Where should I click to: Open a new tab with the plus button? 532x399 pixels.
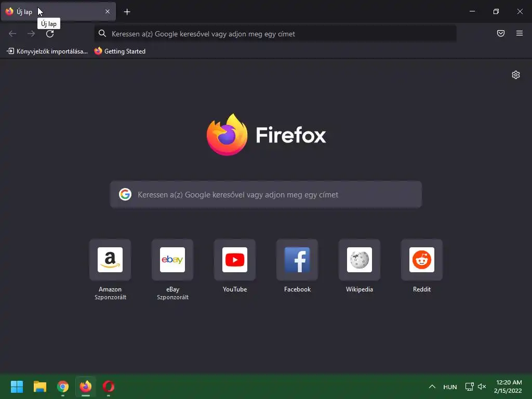pyautogui.click(x=127, y=12)
